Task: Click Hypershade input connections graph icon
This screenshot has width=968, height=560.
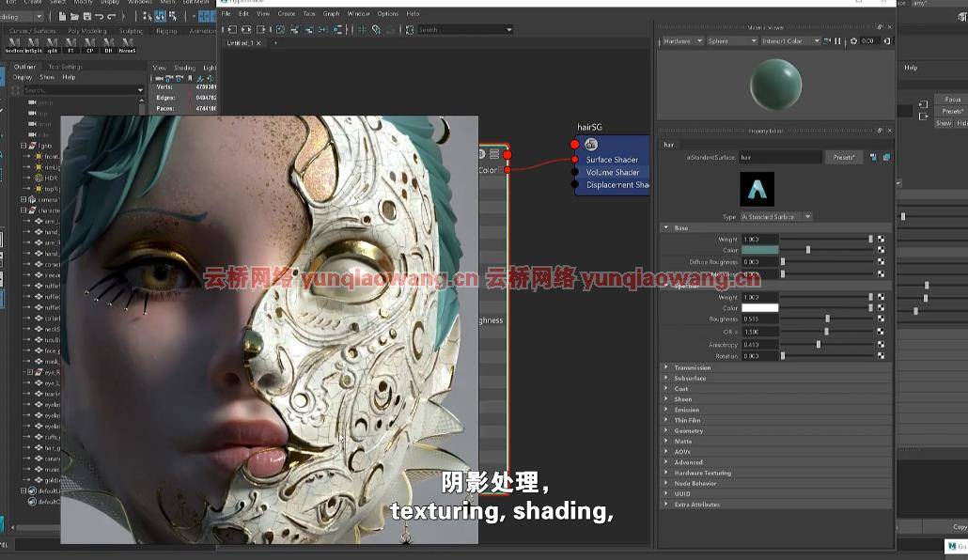Action: pyautogui.click(x=233, y=29)
